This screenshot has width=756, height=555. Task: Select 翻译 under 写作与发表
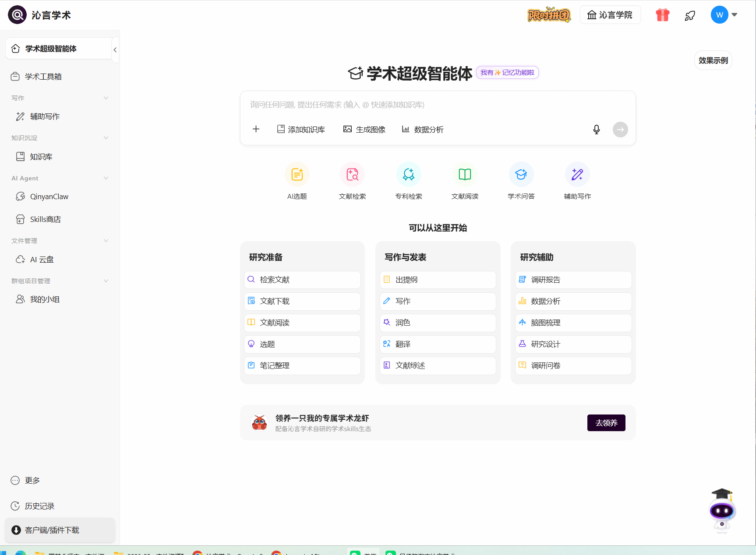tap(438, 344)
